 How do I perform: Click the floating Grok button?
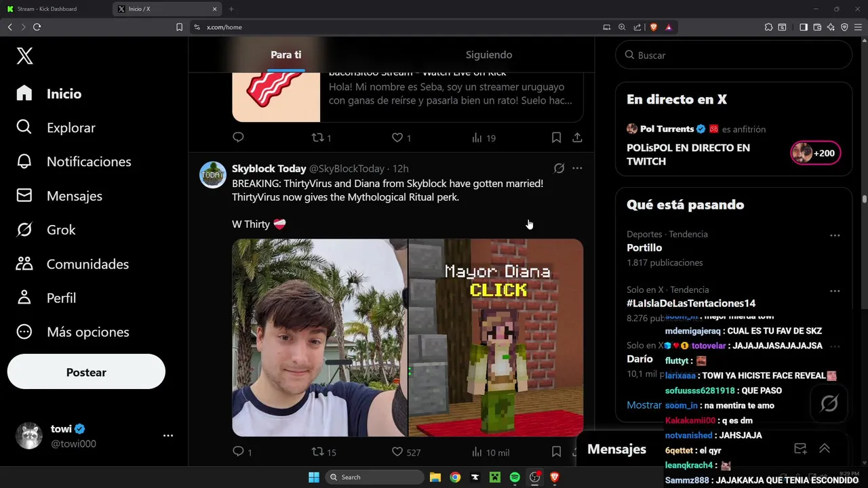pos(829,403)
